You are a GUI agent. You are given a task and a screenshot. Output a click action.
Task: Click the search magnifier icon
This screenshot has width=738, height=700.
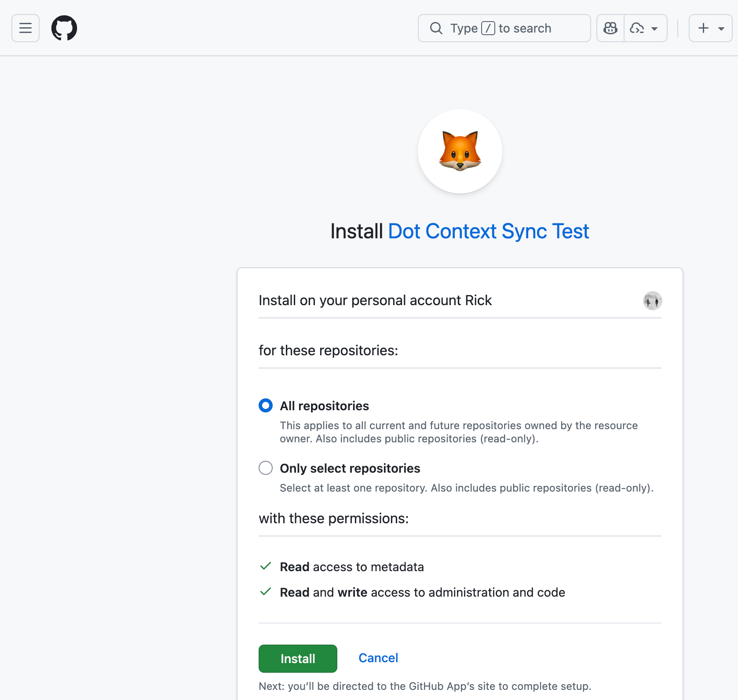[x=436, y=28]
